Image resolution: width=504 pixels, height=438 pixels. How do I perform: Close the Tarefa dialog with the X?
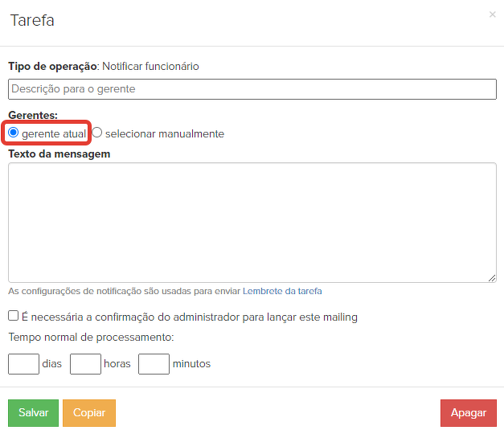pos(492,14)
